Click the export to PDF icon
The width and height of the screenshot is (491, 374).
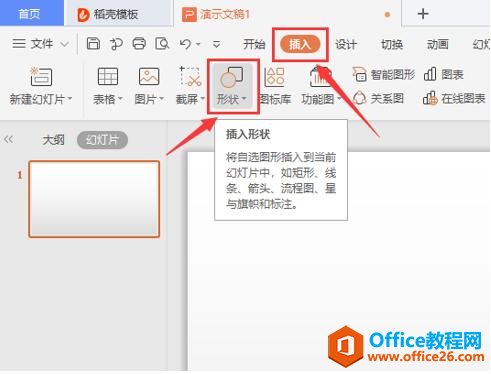[x=116, y=44]
